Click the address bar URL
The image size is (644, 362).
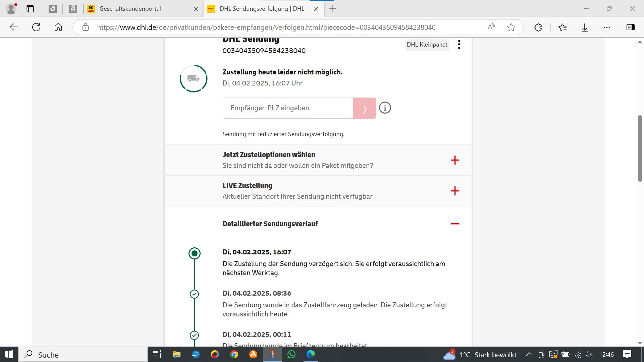click(x=266, y=27)
